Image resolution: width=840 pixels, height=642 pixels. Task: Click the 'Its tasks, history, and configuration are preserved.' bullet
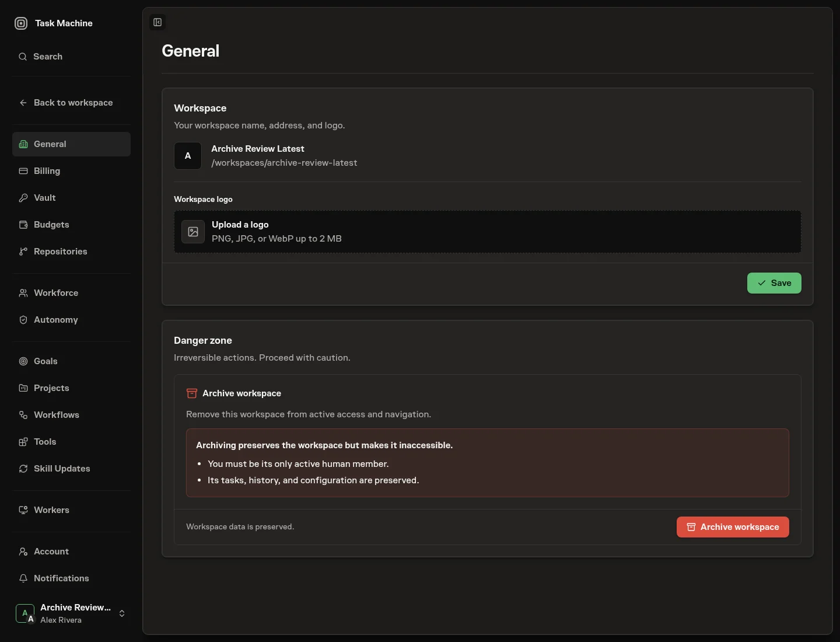pos(313,480)
